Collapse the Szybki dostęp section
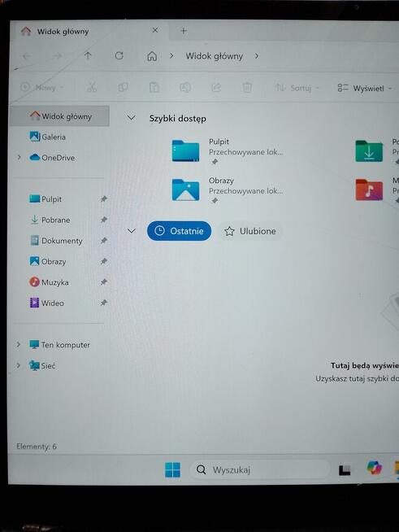Viewport: 399px width, 532px height. [x=131, y=118]
